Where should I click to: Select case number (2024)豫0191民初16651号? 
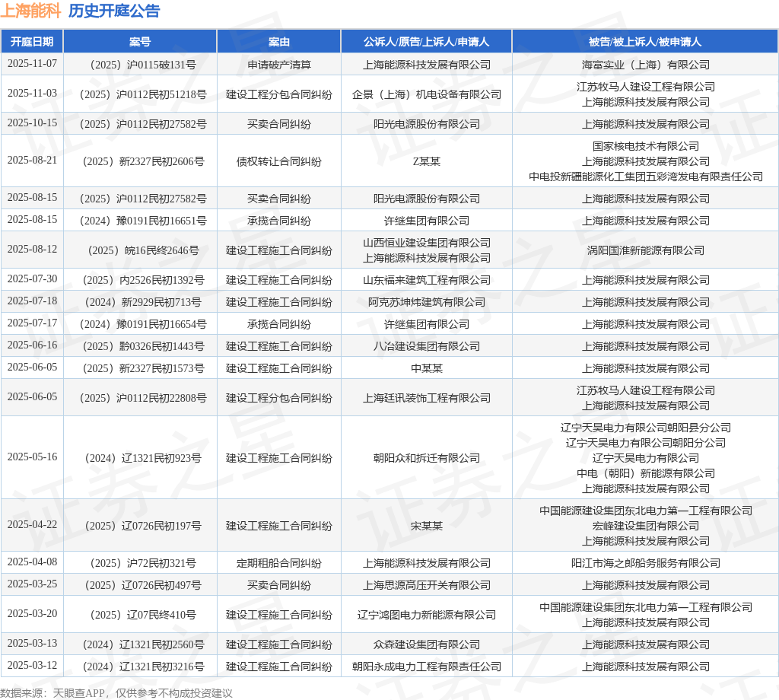pos(140,221)
